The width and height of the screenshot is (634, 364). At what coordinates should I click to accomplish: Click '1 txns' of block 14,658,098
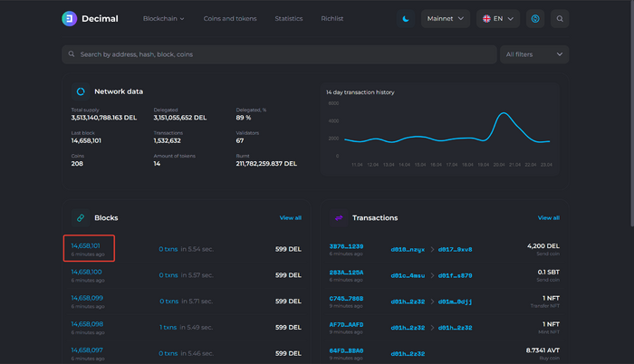pos(168,327)
